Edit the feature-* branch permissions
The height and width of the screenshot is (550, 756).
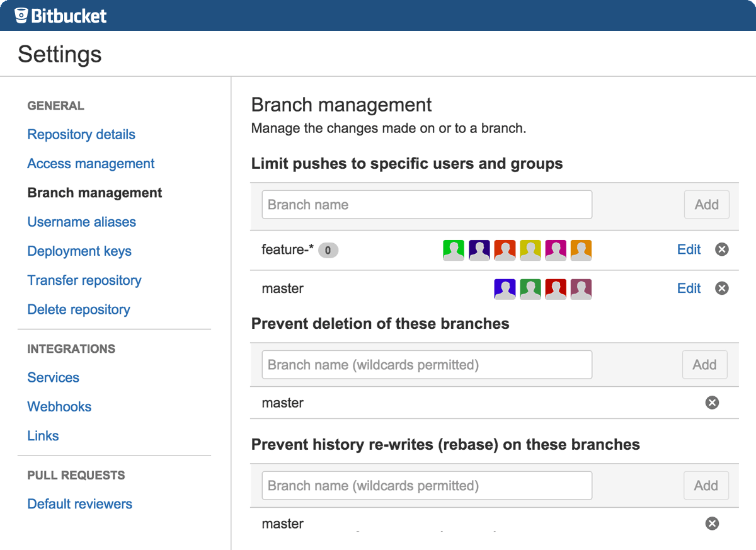[x=689, y=249]
